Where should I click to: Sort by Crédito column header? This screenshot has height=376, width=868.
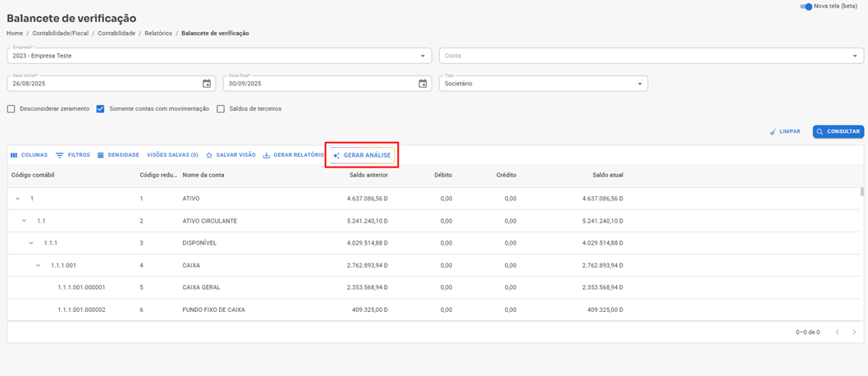tap(506, 175)
